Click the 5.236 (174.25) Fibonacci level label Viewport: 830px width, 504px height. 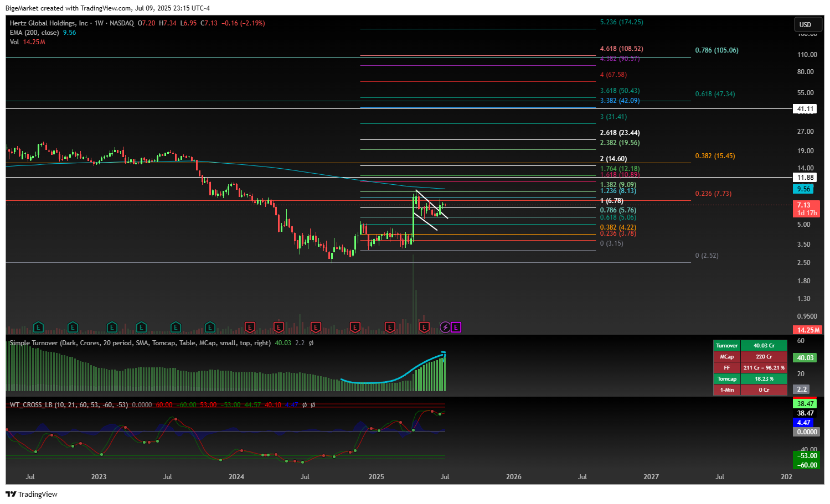click(x=621, y=22)
